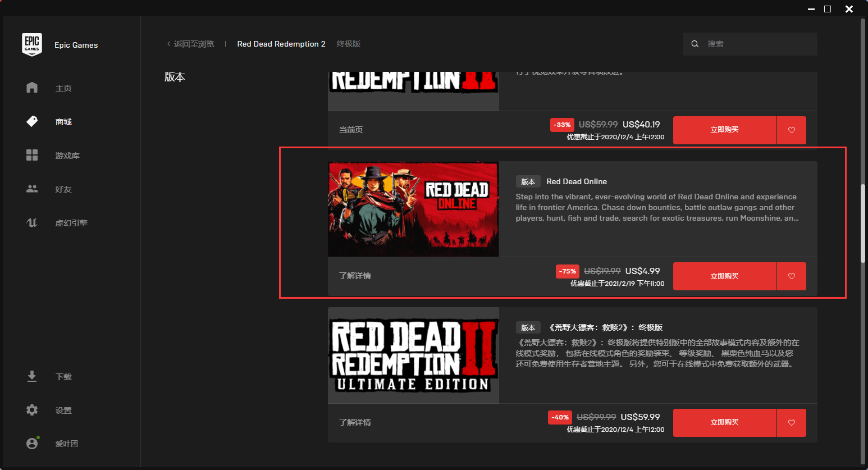This screenshot has height=470, width=868.
Task: Open the Red Dead Online cover thumbnail
Action: click(413, 209)
